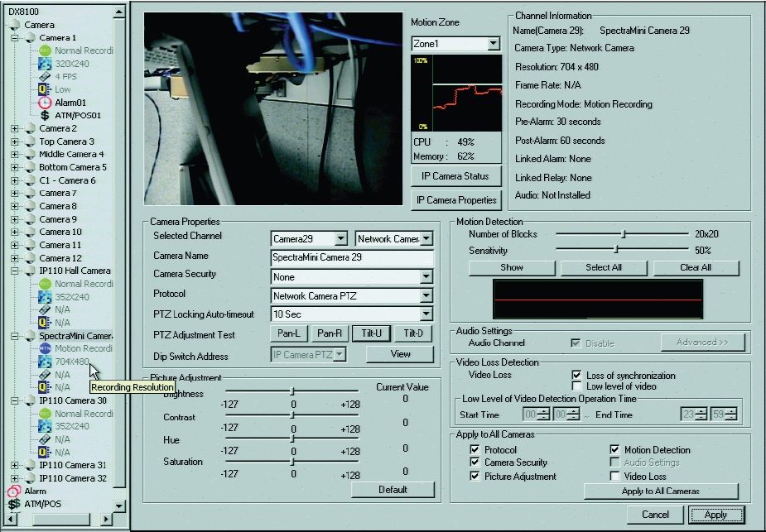Click the red Alarm icon at tree bottom
The width and height of the screenshot is (766, 532).
click(15, 491)
